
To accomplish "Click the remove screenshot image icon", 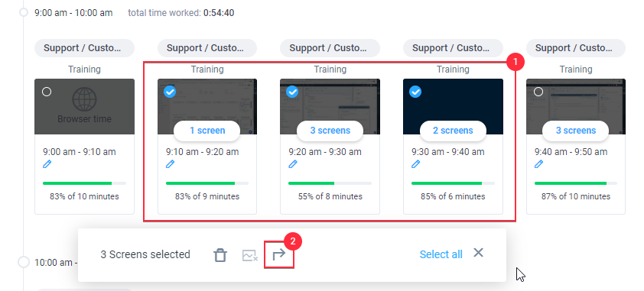I will coord(249,255).
